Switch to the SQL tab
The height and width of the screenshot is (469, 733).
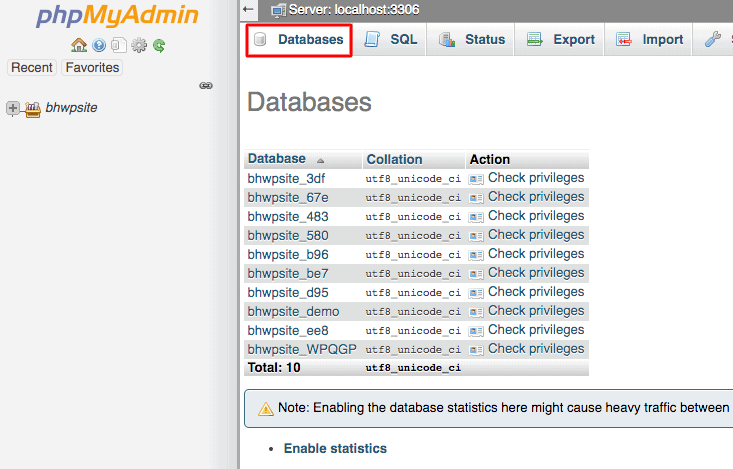390,40
